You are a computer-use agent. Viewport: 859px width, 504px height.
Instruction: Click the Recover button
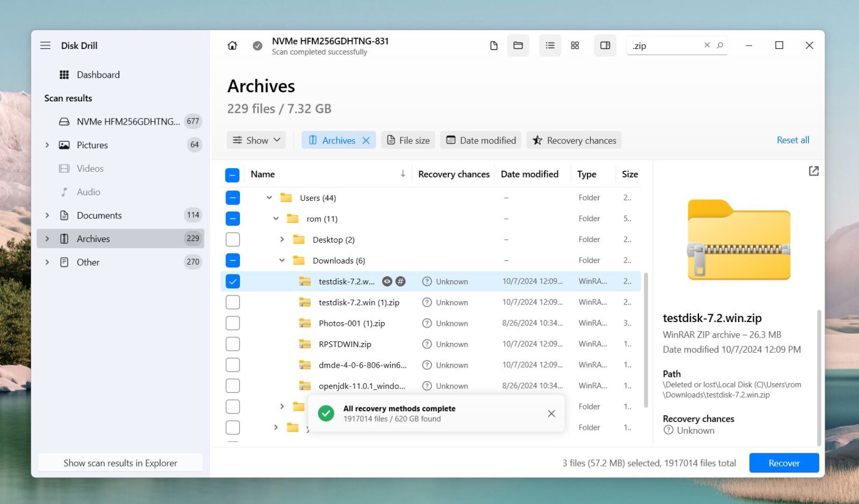tap(783, 463)
